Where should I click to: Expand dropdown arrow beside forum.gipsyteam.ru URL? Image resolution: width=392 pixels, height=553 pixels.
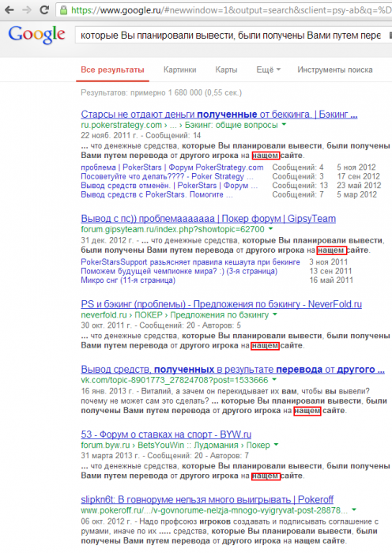[270, 229]
